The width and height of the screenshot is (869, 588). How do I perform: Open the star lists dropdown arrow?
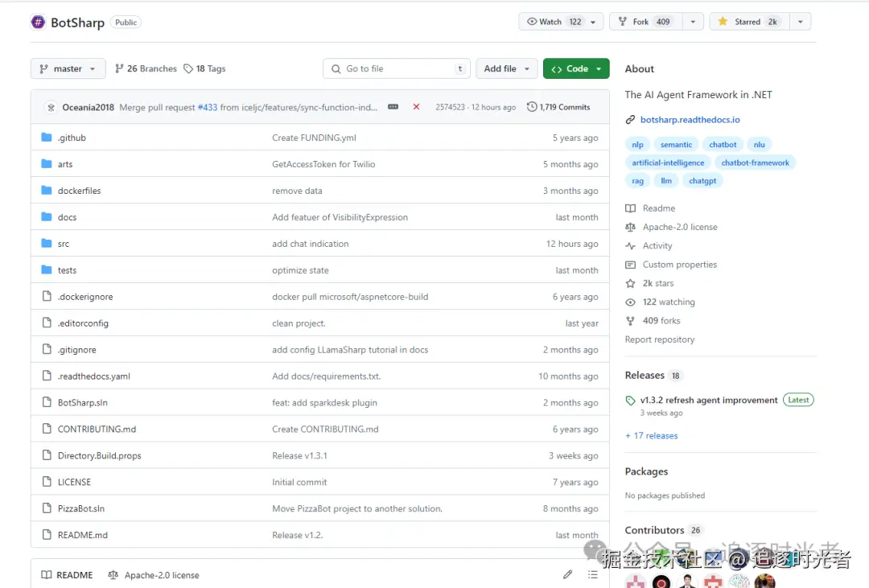801,22
